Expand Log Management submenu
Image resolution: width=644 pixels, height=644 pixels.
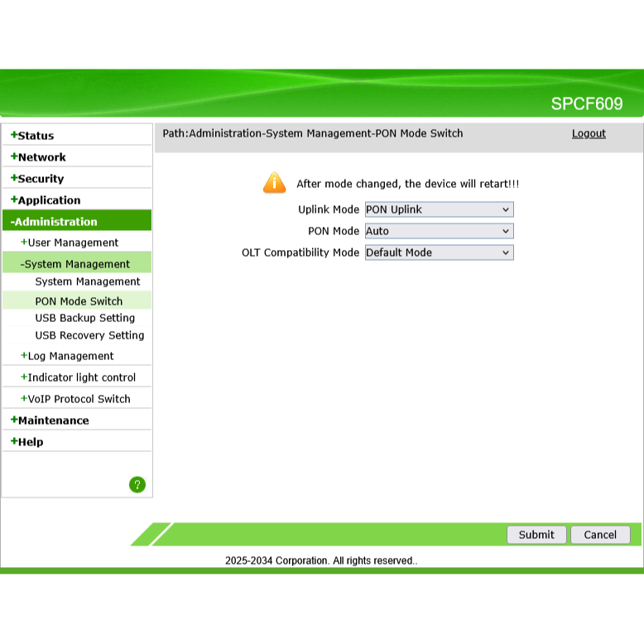click(70, 356)
